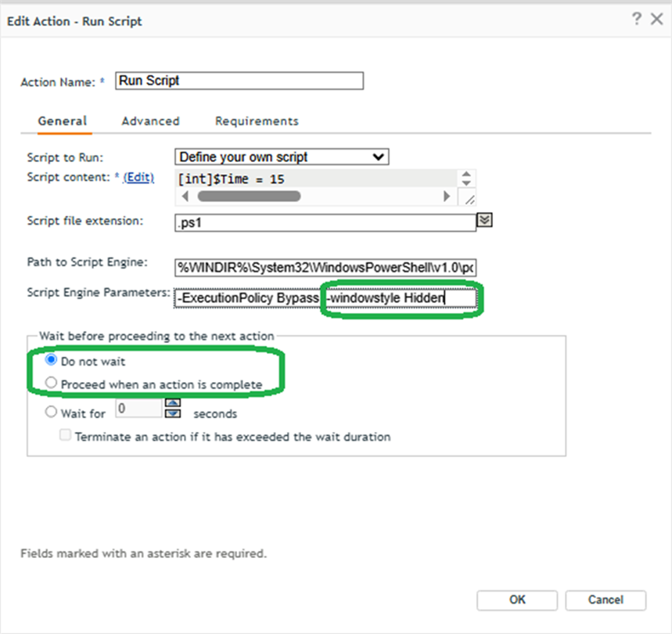672x634 pixels.
Task: Switch to the Advanced tab
Action: (150, 121)
